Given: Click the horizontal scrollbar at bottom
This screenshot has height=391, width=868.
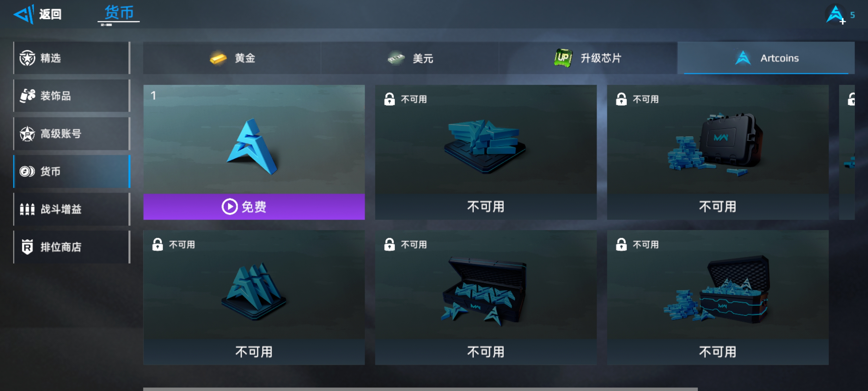Looking at the screenshot, I should [420, 389].
